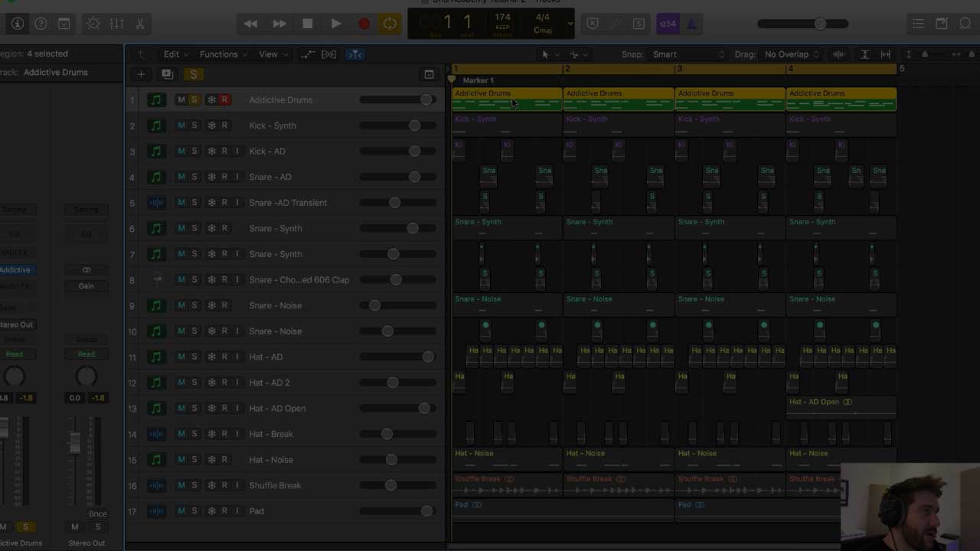Toggle the yellow Cycle mode button
This screenshot has width=980, height=551.
[390, 24]
